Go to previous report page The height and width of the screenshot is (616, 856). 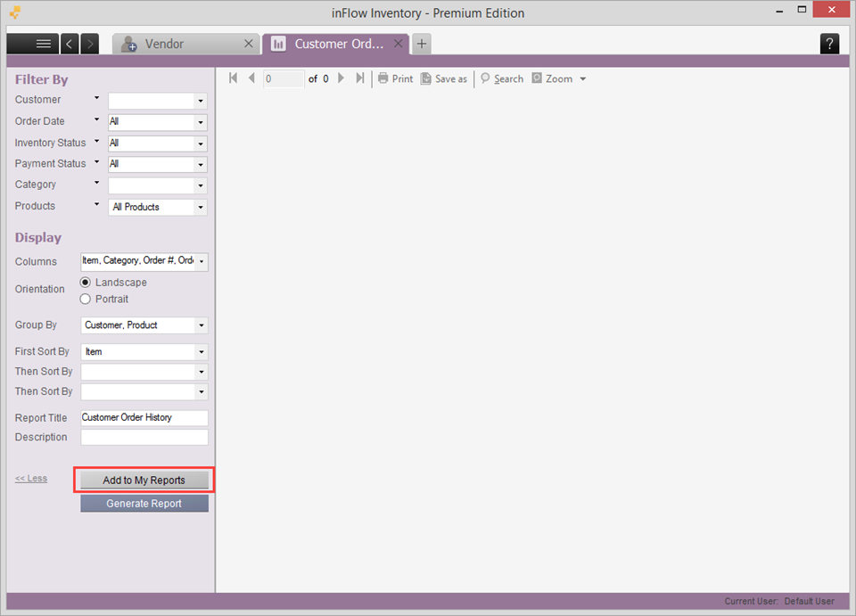(251, 78)
